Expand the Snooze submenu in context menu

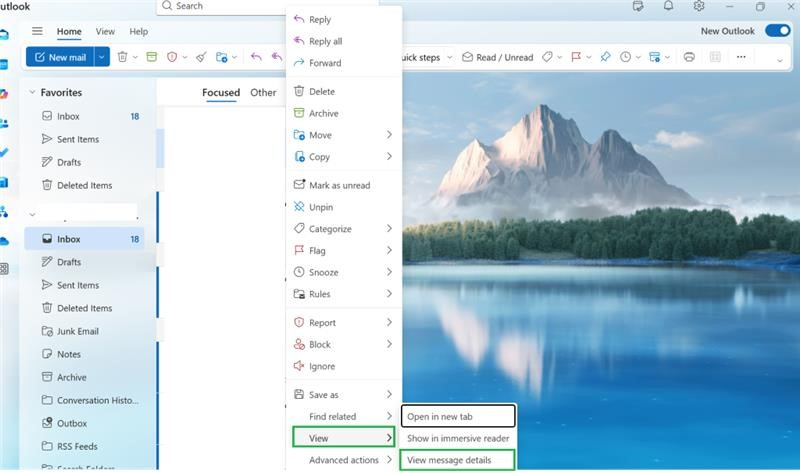343,272
